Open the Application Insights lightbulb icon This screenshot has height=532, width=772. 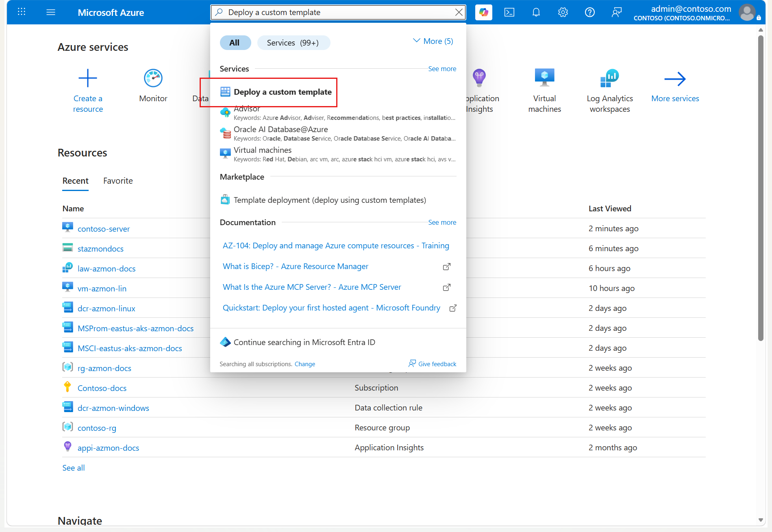tap(479, 77)
